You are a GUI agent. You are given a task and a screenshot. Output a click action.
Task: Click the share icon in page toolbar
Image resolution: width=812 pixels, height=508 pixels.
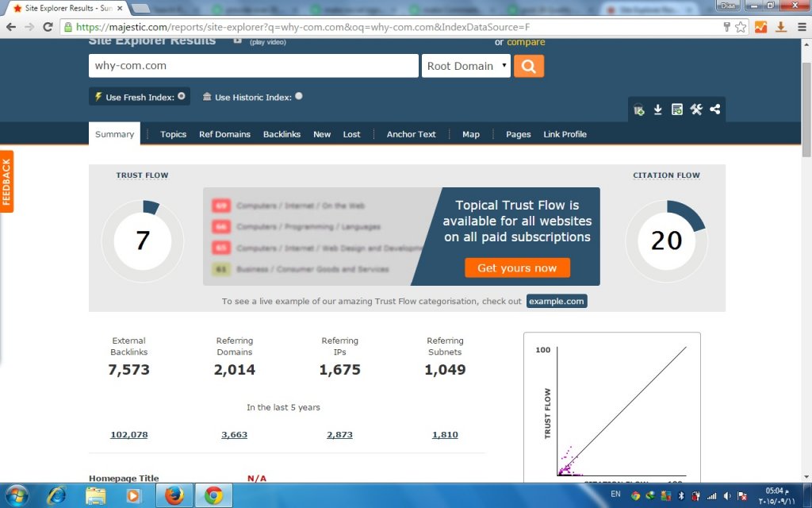point(715,110)
